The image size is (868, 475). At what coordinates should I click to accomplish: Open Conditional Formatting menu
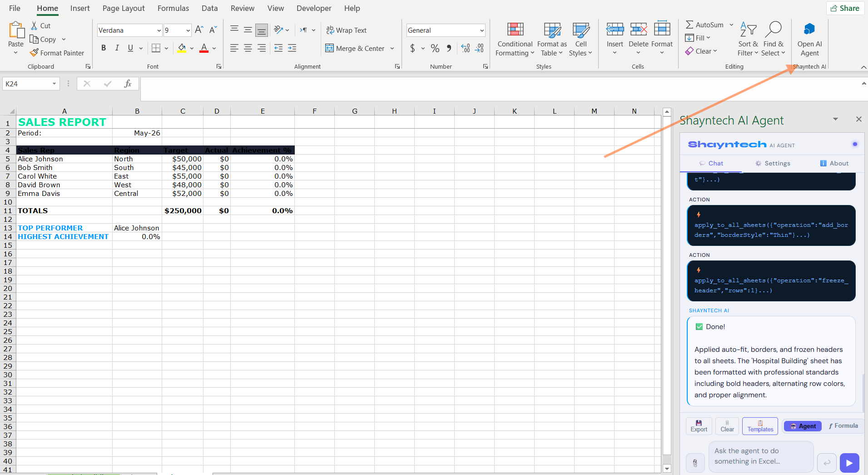pyautogui.click(x=515, y=40)
